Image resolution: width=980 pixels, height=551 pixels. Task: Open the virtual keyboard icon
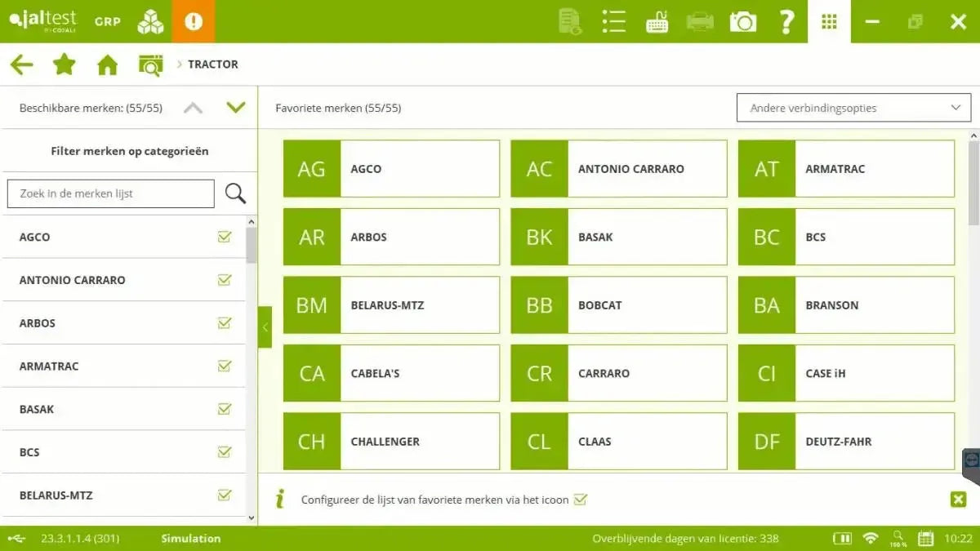coord(657,22)
